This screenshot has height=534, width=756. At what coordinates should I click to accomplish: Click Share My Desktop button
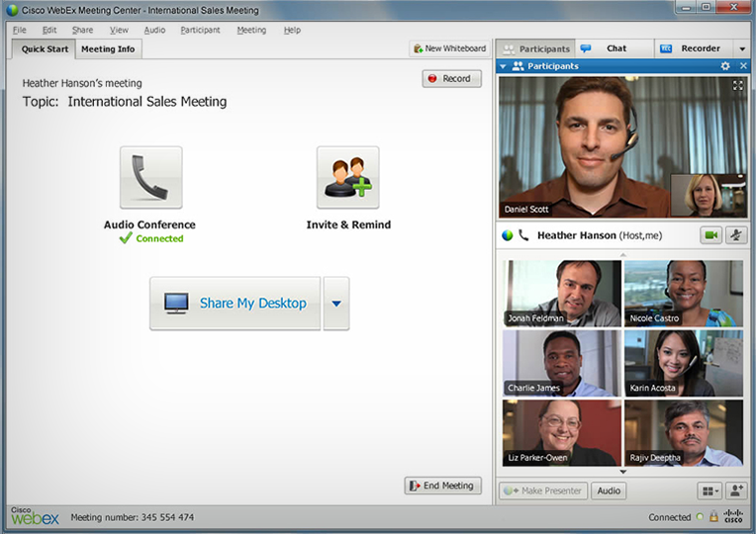point(235,304)
